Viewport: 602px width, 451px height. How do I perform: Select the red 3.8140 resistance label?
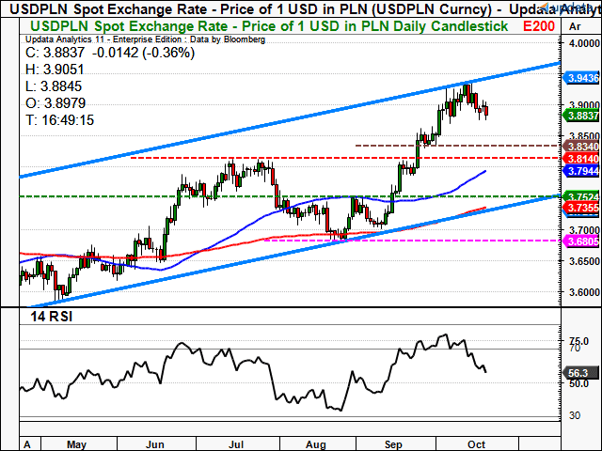[x=581, y=158]
